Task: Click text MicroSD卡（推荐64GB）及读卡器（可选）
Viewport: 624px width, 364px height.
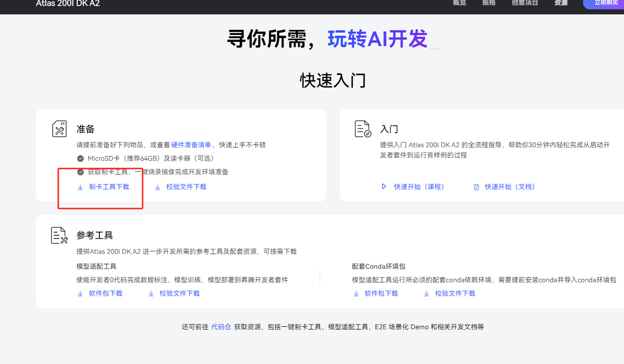Action: click(x=151, y=159)
